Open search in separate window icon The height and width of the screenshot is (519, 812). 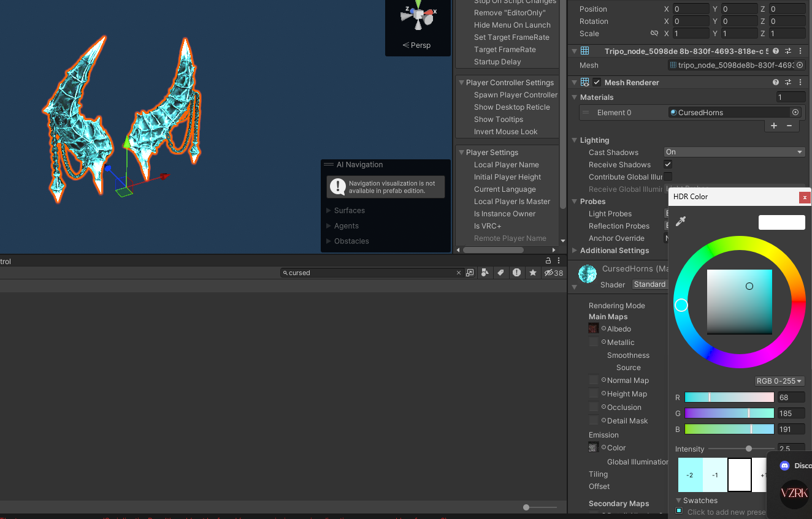[x=470, y=273]
